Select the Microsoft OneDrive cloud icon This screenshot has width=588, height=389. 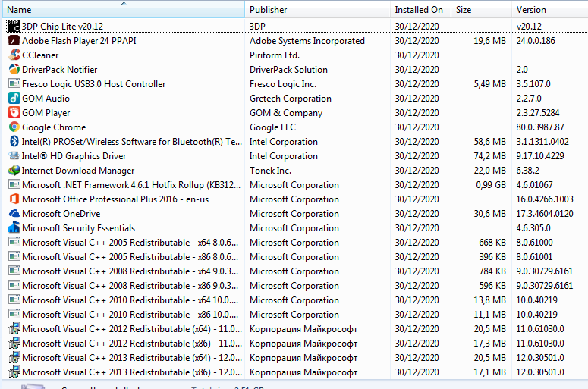pos(14,214)
